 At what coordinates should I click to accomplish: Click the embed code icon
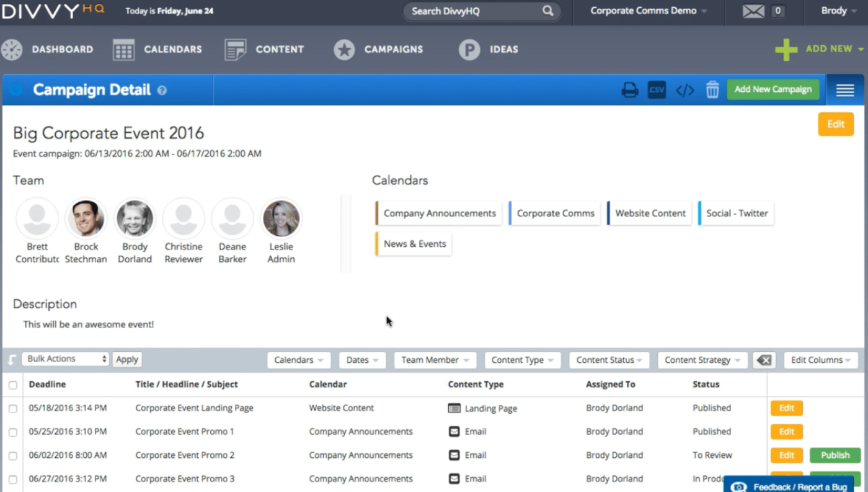pyautogui.click(x=684, y=89)
